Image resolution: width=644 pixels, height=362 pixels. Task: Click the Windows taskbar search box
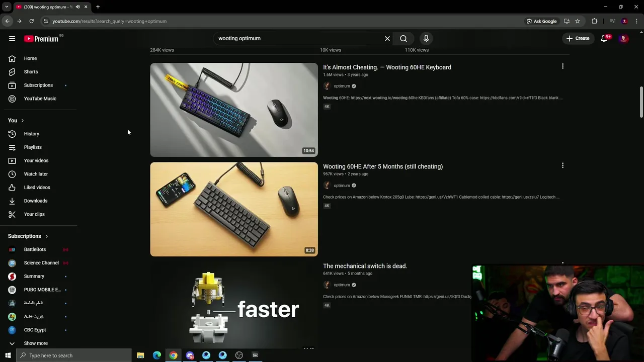[73, 355]
